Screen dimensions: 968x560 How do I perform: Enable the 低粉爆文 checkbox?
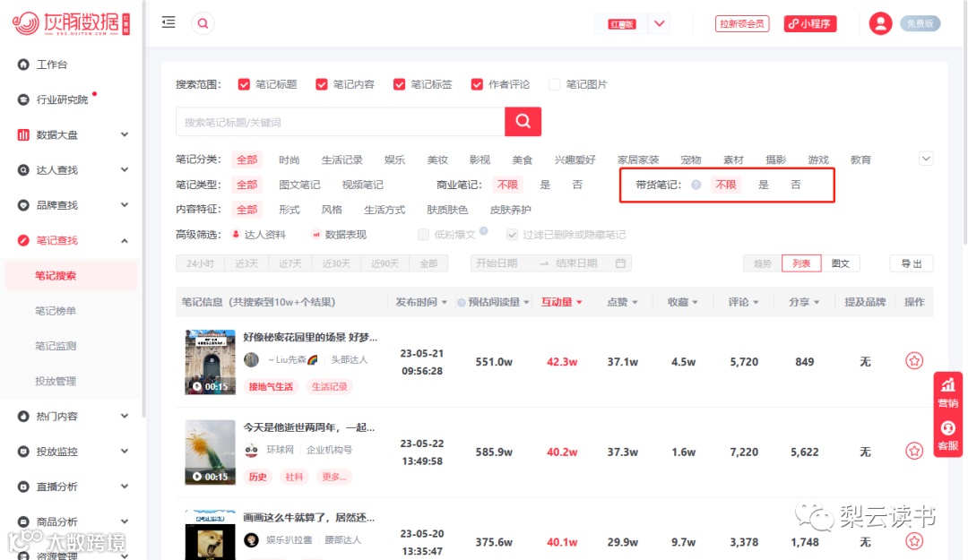click(x=423, y=235)
